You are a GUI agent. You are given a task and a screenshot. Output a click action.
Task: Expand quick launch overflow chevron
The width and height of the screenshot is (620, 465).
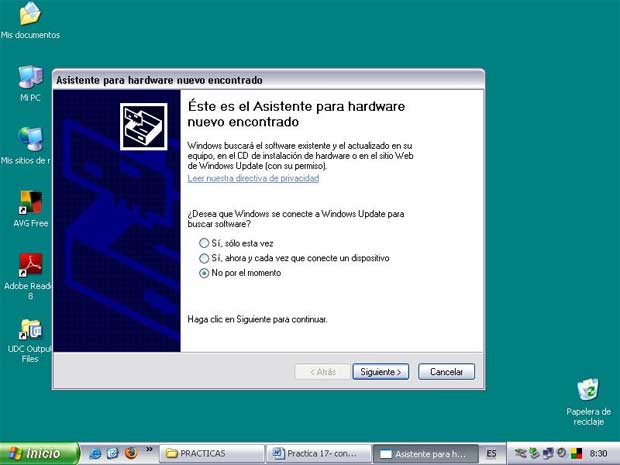click(149, 449)
